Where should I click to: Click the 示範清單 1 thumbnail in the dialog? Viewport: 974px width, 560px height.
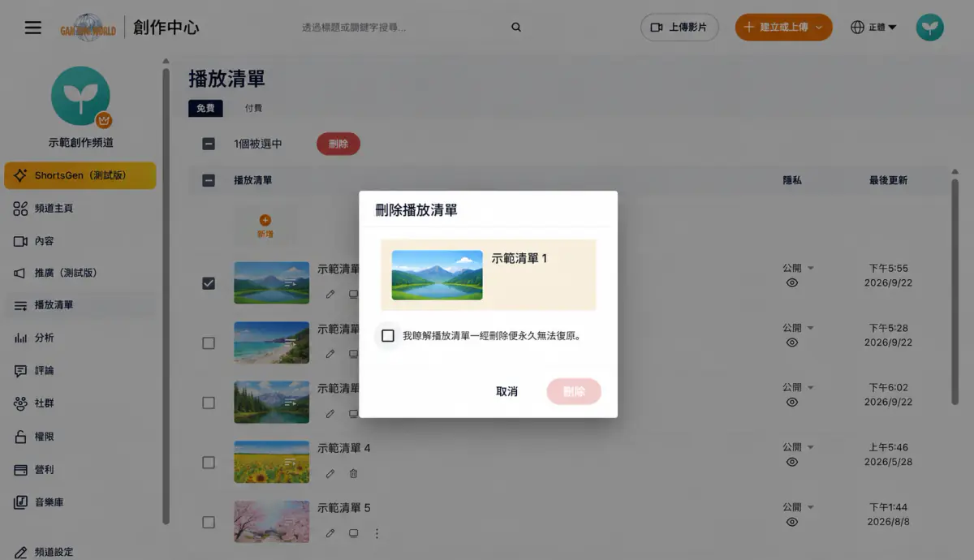(x=437, y=275)
